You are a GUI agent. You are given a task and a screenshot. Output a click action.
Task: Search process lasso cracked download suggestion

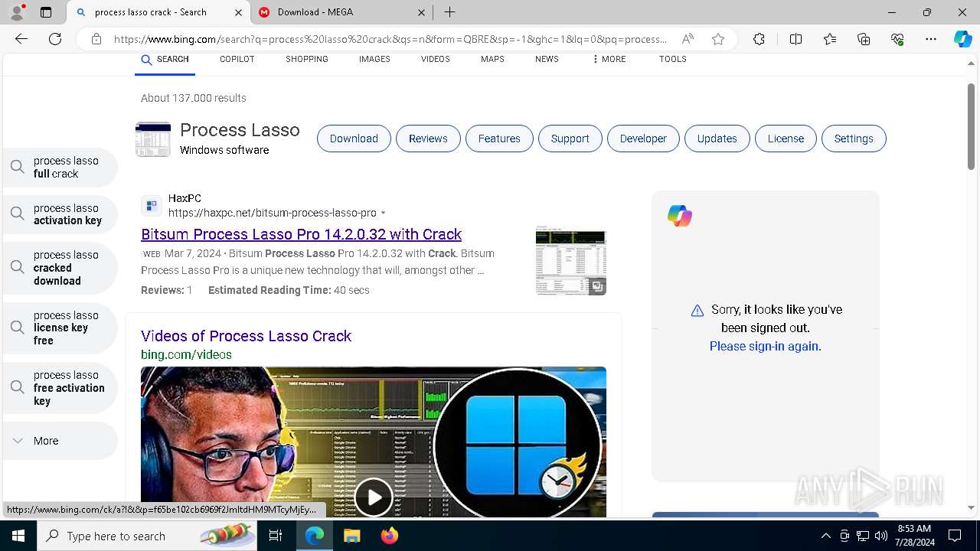(x=60, y=268)
